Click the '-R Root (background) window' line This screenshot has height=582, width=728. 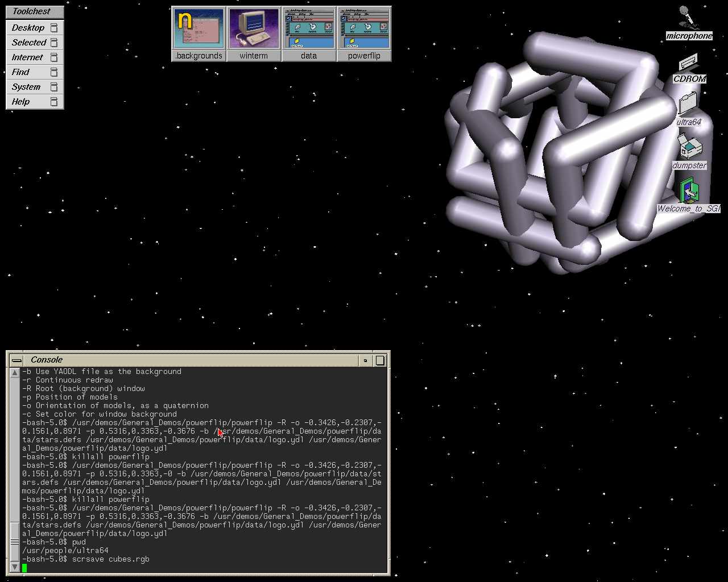tap(84, 389)
